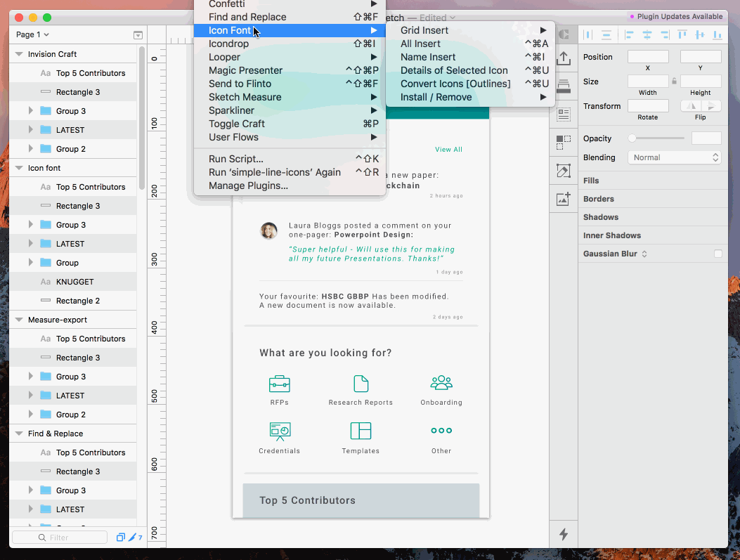
Task: Collapse the Icon font artboard
Action: click(19, 168)
